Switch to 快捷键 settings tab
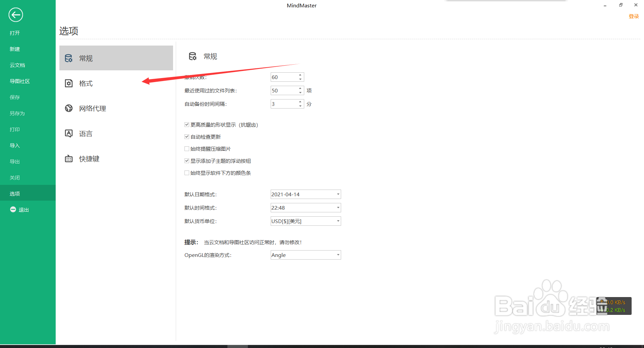 tap(116, 159)
